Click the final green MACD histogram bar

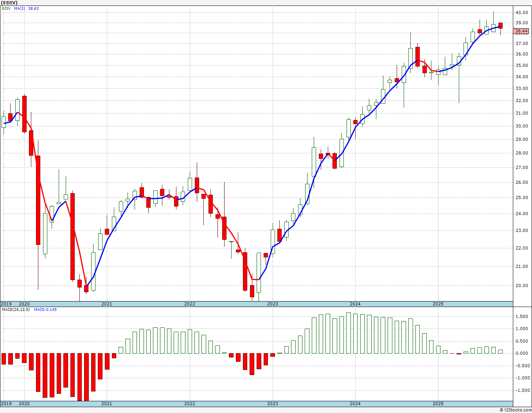(500, 352)
